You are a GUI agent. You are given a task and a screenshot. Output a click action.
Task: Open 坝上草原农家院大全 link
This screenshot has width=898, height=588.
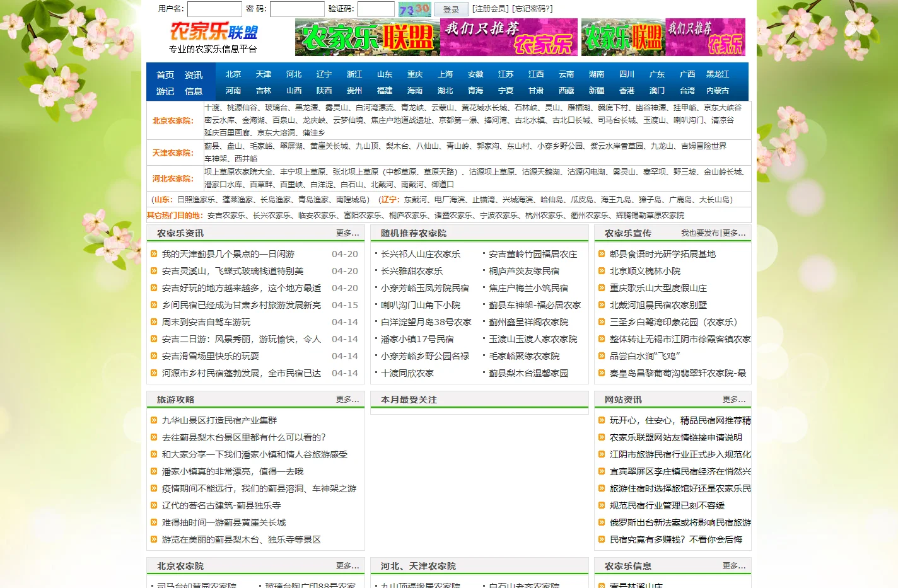pos(239,172)
